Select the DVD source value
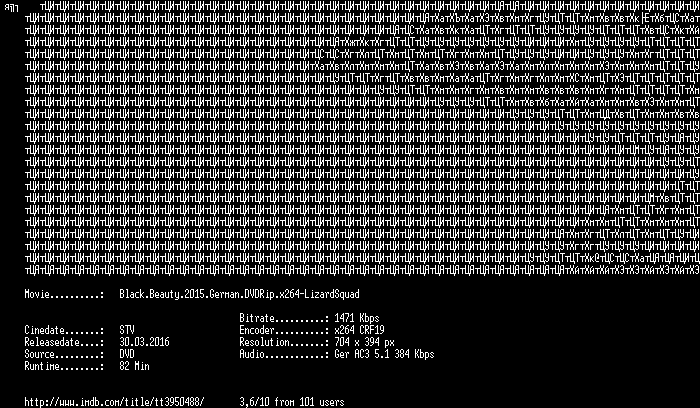Image resolution: width=700 pixels, height=408 pixels. 127,354
